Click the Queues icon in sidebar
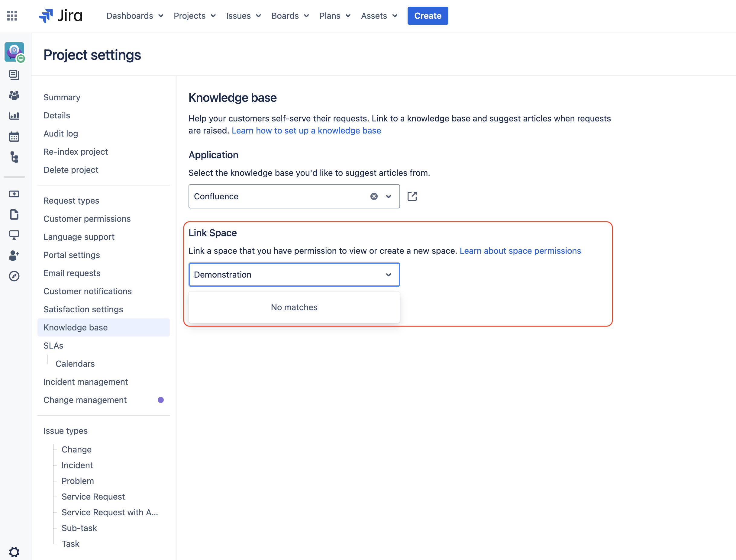Viewport: 736px width, 560px height. [x=14, y=75]
